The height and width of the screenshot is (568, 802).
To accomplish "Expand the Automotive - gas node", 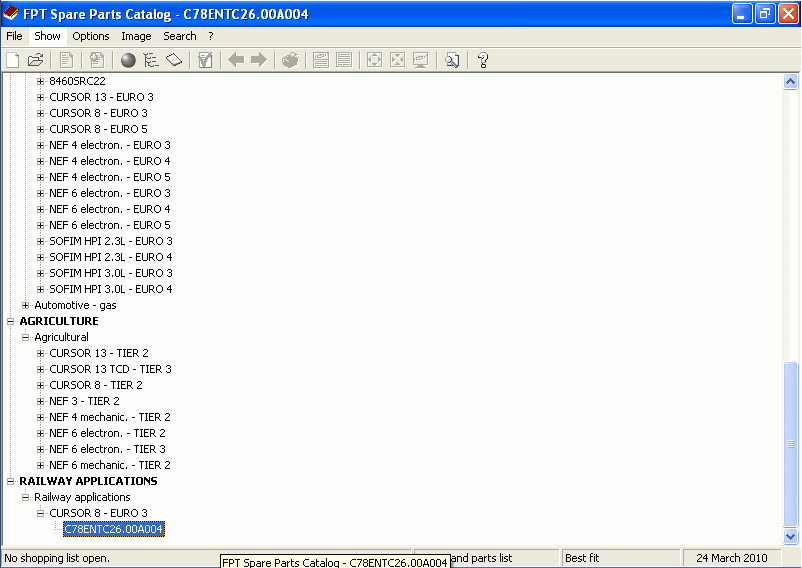I will pyautogui.click(x=26, y=305).
